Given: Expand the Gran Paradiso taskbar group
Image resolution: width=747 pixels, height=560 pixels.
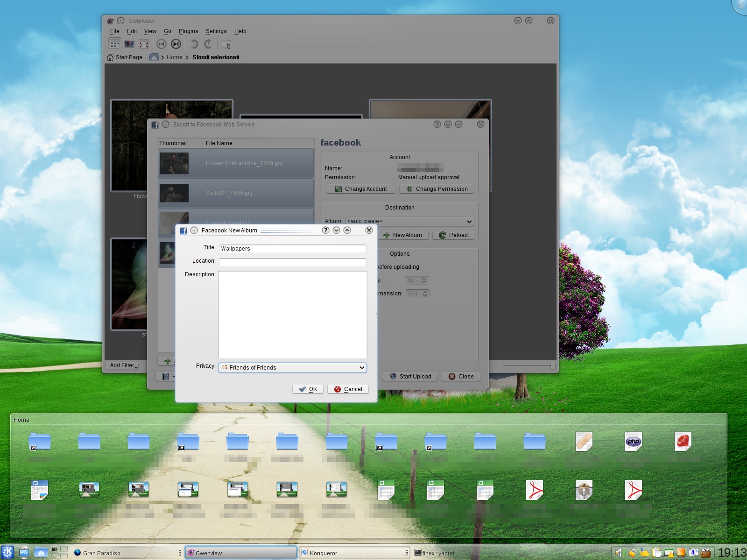Looking at the screenshot, I should click(x=180, y=553).
